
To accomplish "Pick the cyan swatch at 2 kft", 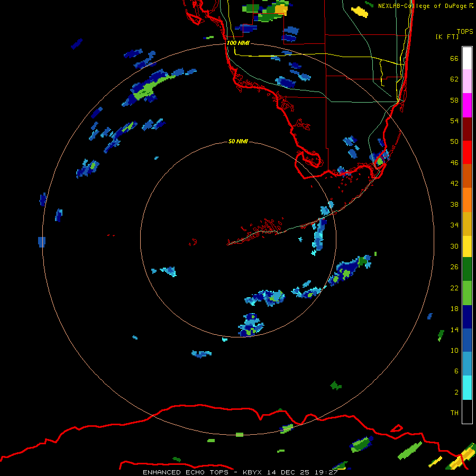I will pyautogui.click(x=467, y=388).
